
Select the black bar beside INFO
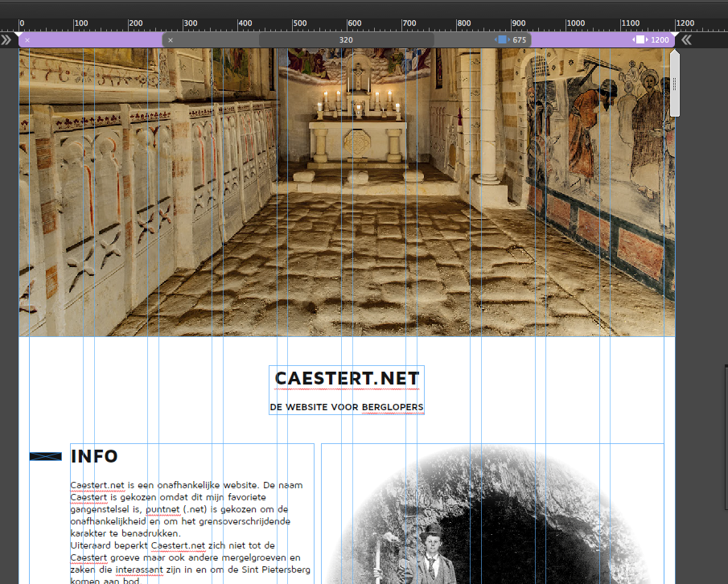point(46,457)
